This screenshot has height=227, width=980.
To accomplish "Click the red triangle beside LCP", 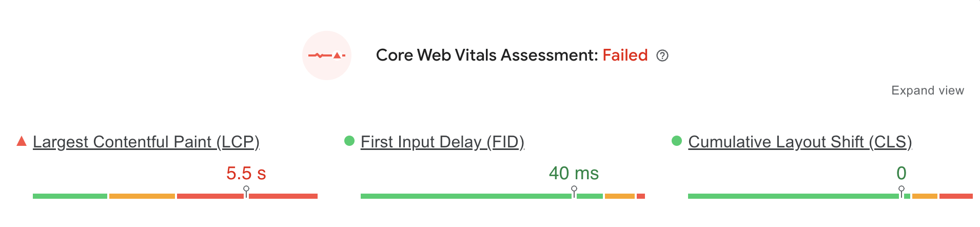I will (22, 141).
